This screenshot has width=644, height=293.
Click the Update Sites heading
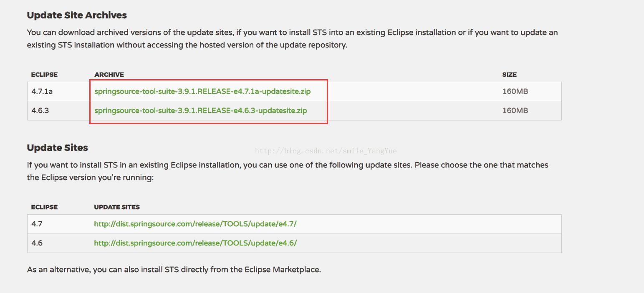point(58,148)
